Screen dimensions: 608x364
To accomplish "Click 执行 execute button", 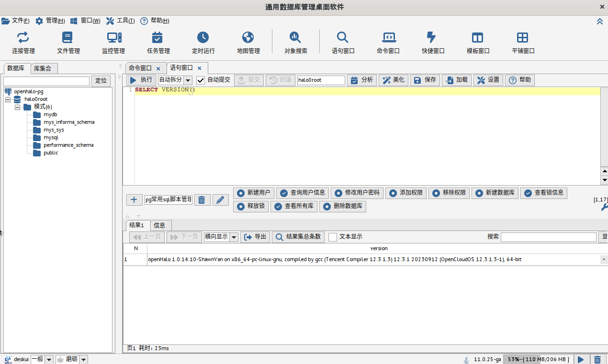I will click(141, 80).
